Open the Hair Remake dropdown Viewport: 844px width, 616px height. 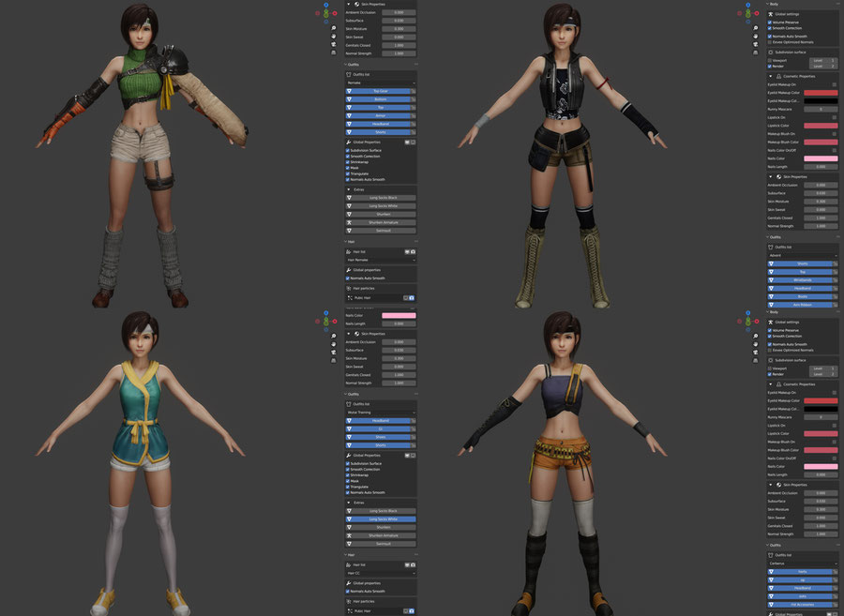[381, 260]
